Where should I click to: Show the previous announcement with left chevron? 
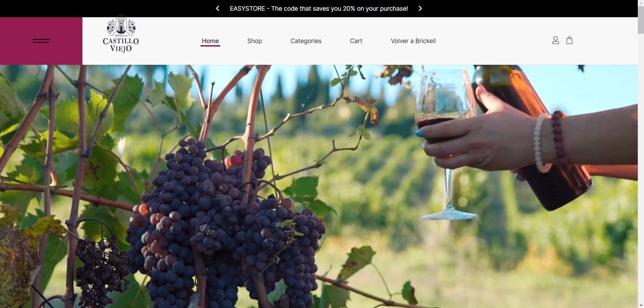coord(217,8)
